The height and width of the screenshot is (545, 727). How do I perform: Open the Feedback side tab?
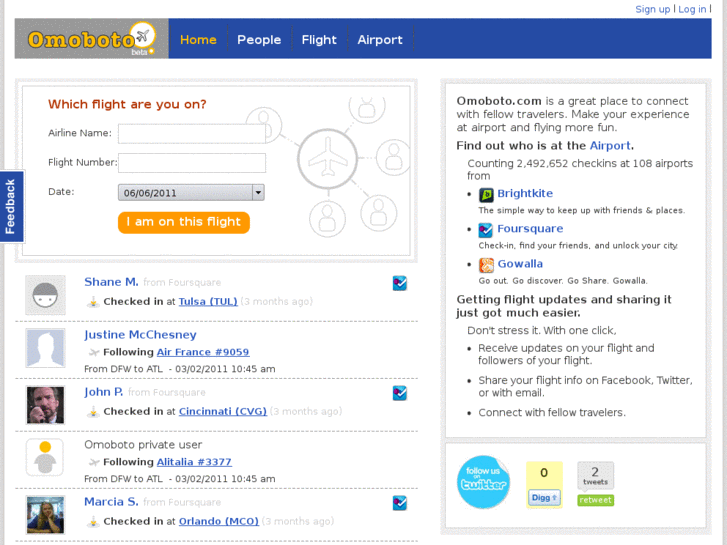pos(11,206)
